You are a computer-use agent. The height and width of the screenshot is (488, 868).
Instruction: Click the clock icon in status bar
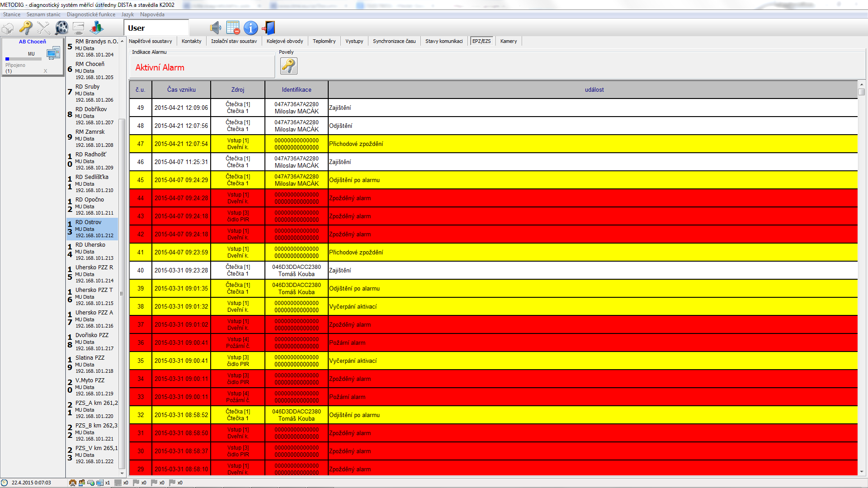click(5, 483)
